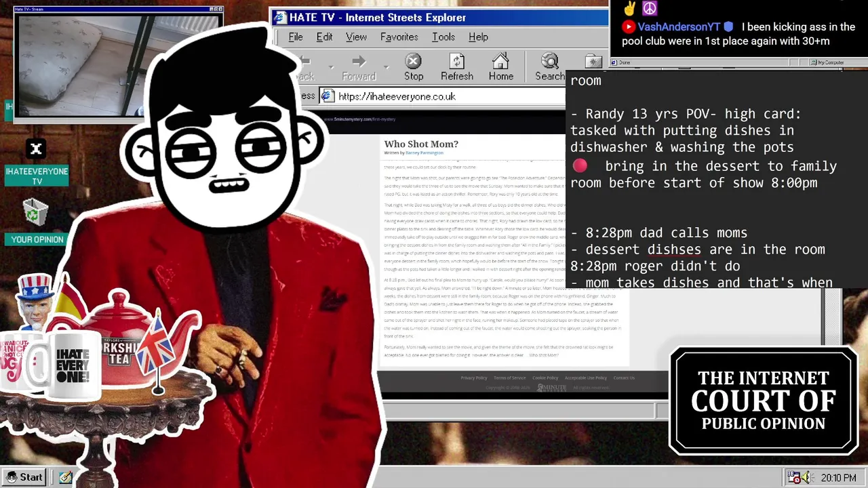The image size is (868, 488).
Task: Open the View menu
Action: (x=356, y=37)
